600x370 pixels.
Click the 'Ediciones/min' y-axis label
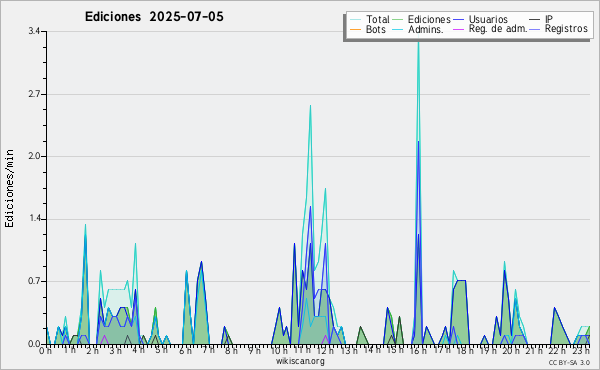(9, 188)
